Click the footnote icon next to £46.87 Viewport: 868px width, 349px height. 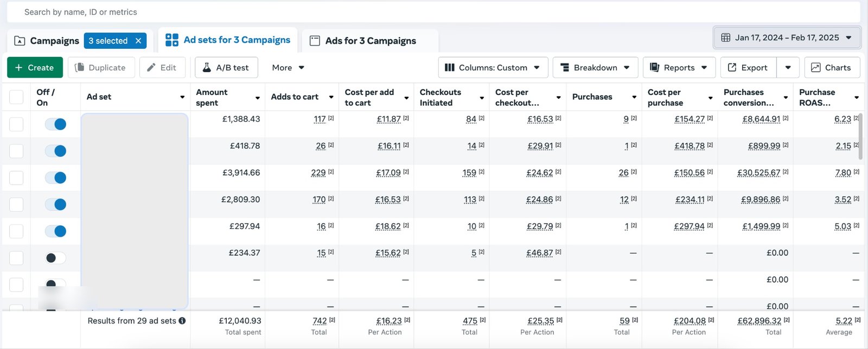[x=558, y=252]
